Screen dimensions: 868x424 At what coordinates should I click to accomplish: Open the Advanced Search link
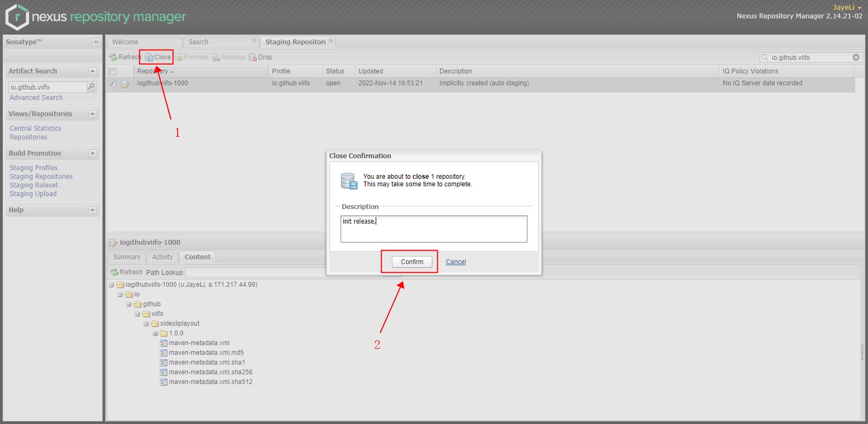tap(36, 98)
